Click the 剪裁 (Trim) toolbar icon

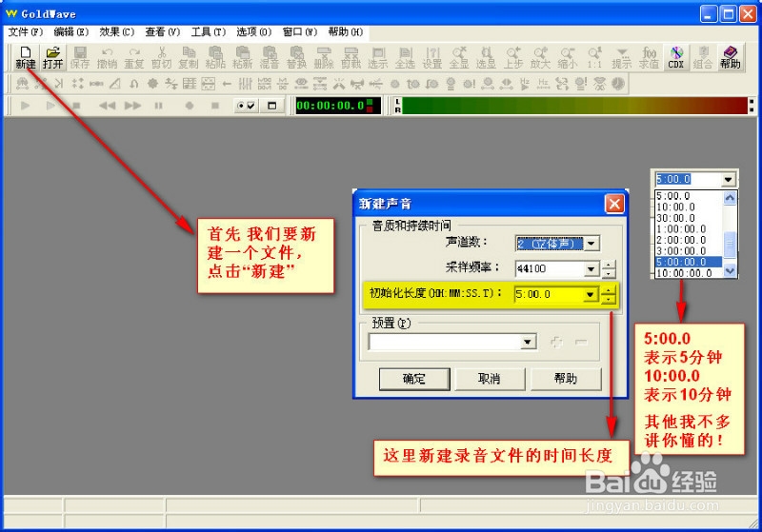[x=351, y=57]
